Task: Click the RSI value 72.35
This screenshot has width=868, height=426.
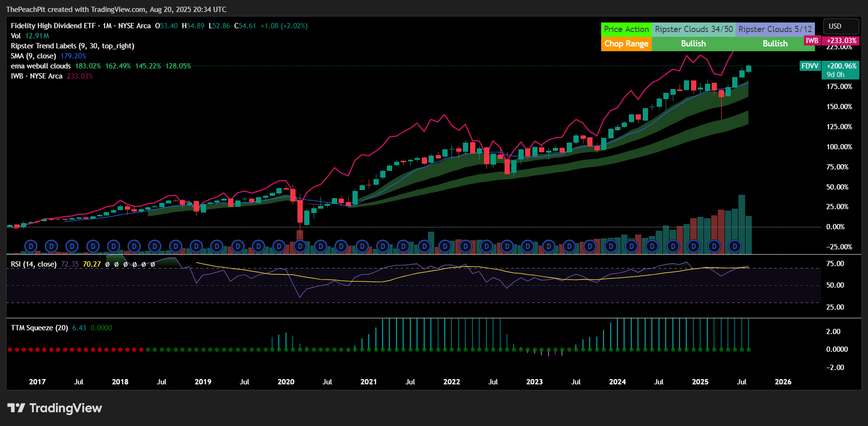Action: [70, 264]
